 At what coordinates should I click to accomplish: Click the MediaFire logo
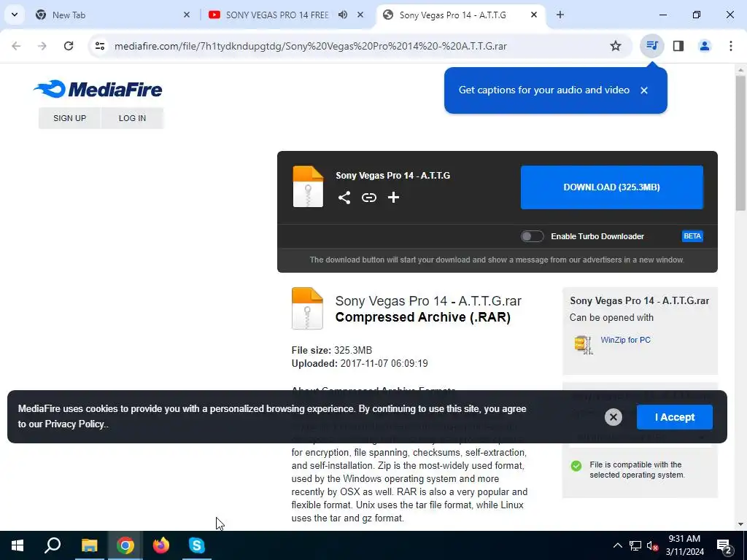click(x=98, y=89)
